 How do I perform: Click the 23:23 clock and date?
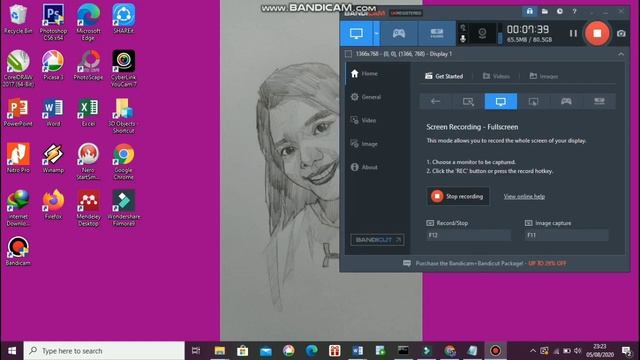pos(600,351)
